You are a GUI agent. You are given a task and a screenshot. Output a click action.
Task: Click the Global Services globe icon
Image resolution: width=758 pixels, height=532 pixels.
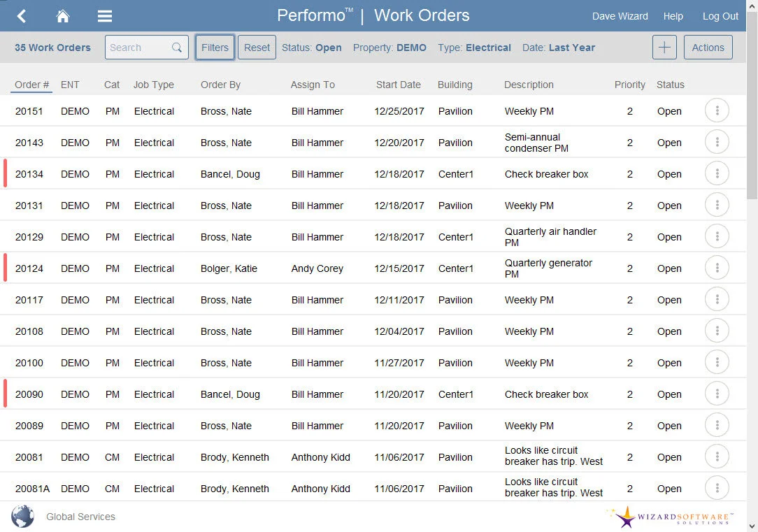pos(22,516)
